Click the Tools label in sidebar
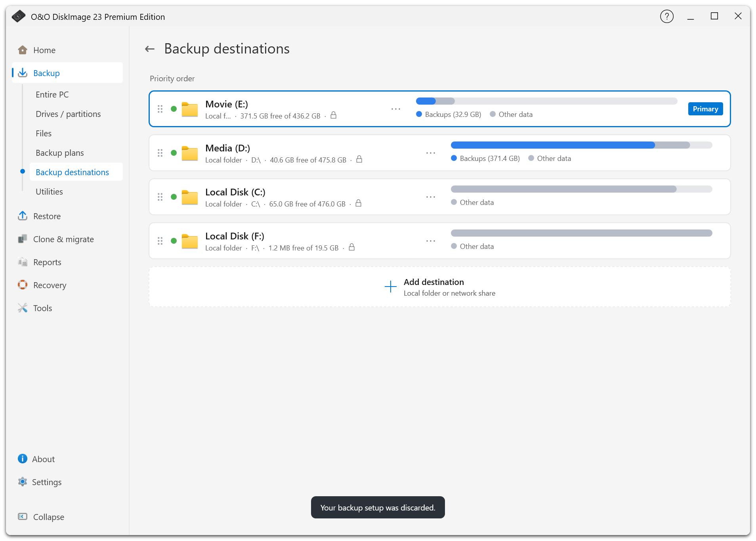 coord(43,308)
